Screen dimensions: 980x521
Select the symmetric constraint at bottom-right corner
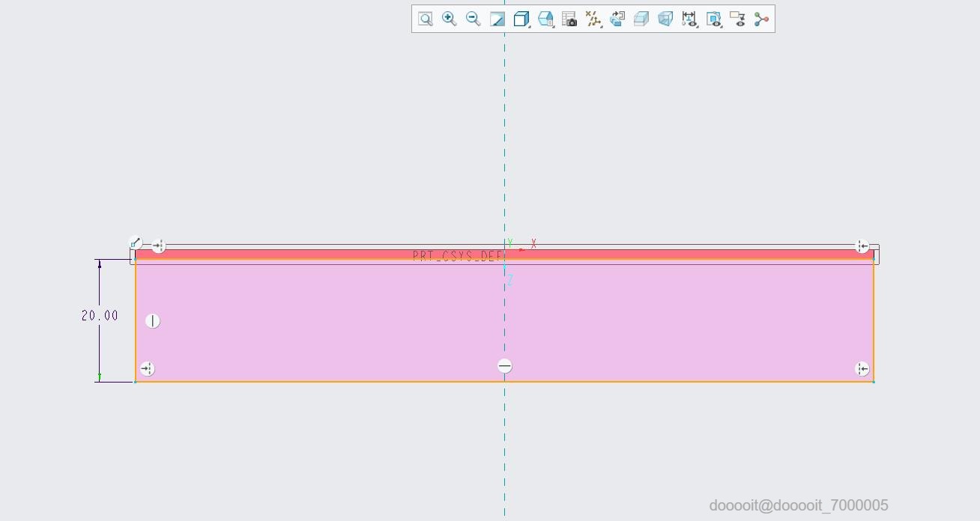pos(862,369)
